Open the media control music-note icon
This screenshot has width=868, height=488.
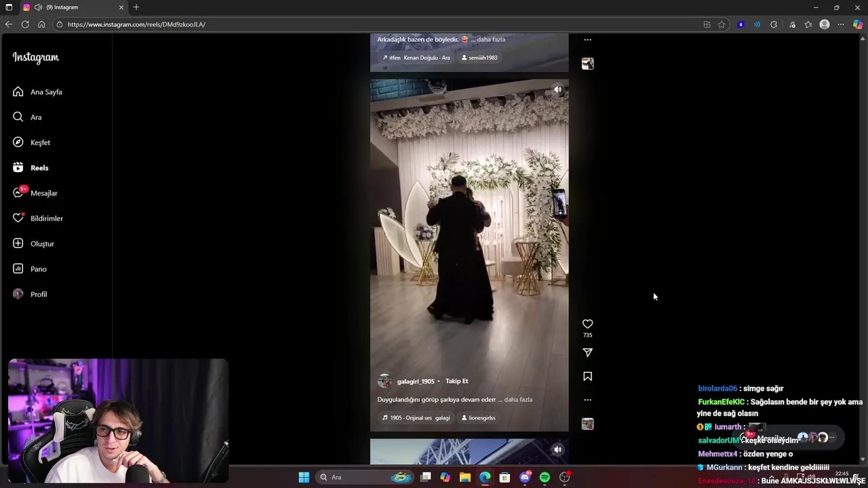coord(792,24)
